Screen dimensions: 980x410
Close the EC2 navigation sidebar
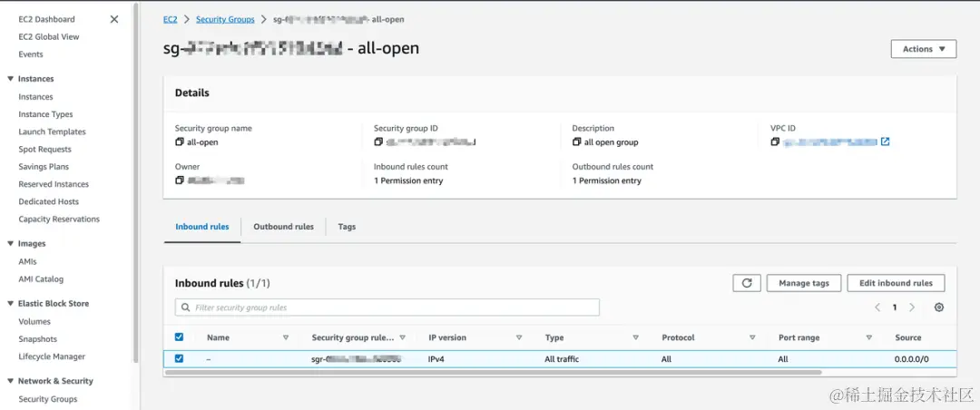coord(113,19)
